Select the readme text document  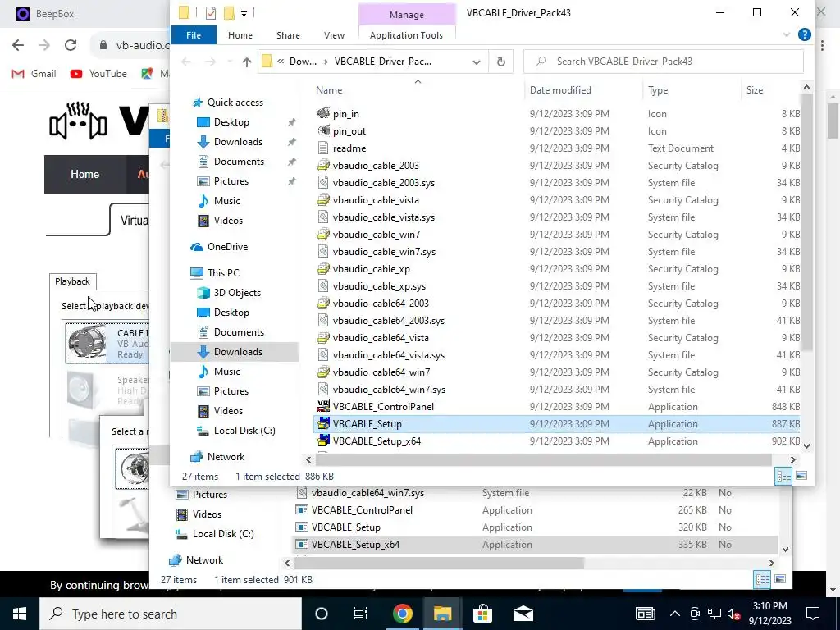349,148
